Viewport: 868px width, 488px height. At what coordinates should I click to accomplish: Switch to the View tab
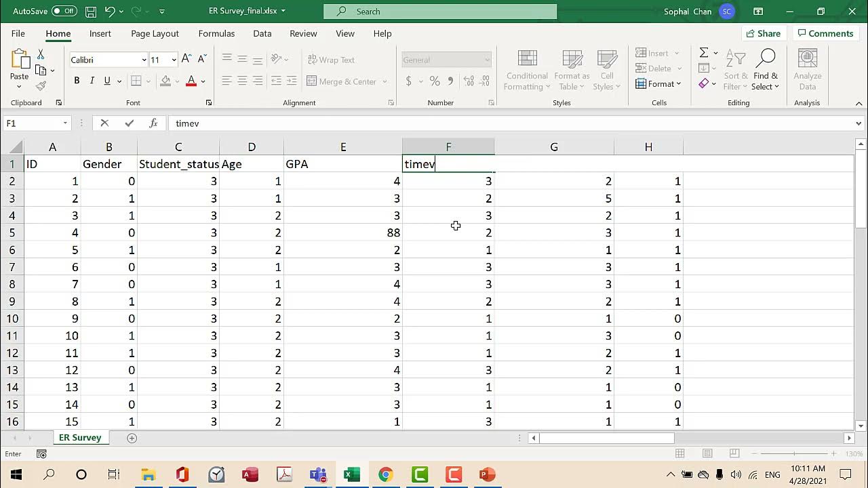[x=345, y=33]
